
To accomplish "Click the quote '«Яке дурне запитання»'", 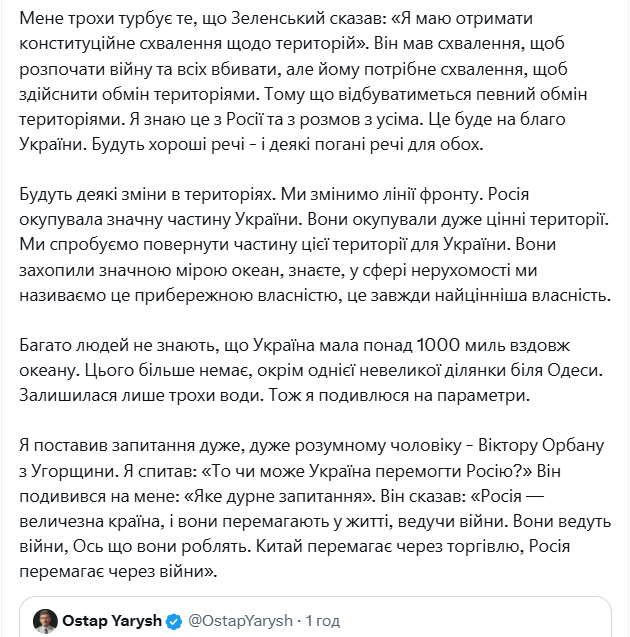I will 280,496.
